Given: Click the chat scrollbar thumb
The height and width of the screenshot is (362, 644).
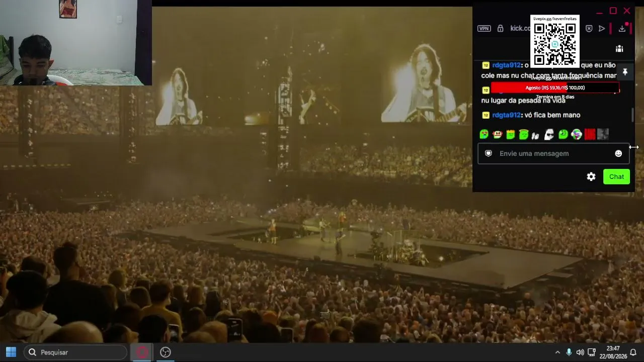Looking at the screenshot, I should pyautogui.click(x=632, y=115).
